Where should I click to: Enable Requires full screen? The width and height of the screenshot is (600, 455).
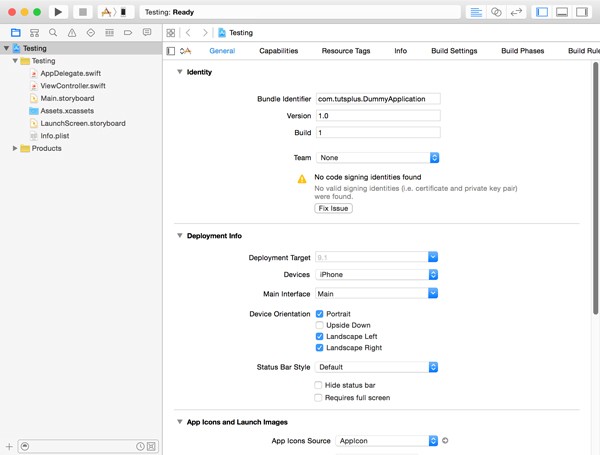318,398
